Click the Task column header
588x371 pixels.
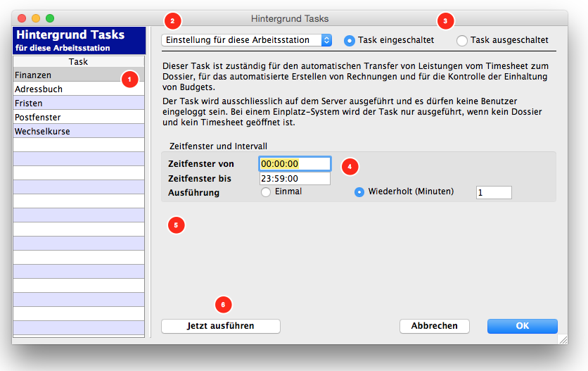pyautogui.click(x=79, y=61)
